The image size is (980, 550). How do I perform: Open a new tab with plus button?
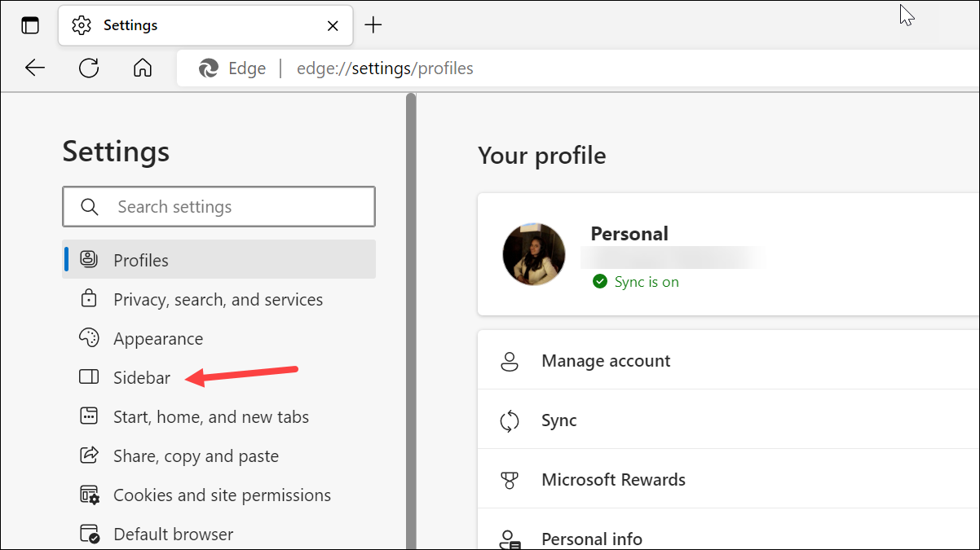pyautogui.click(x=373, y=25)
